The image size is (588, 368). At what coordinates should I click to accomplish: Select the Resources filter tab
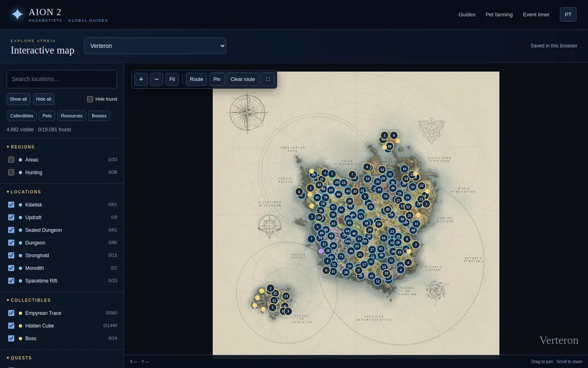coord(72,116)
